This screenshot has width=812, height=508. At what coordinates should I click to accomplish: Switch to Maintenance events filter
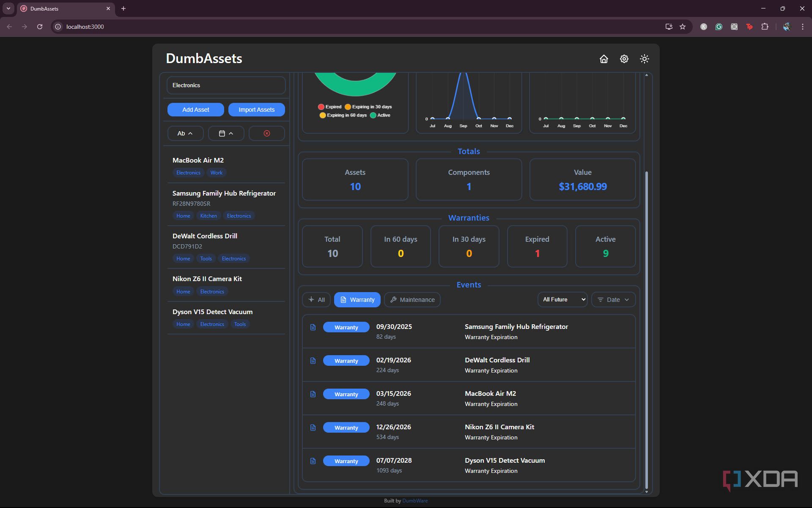pos(412,300)
